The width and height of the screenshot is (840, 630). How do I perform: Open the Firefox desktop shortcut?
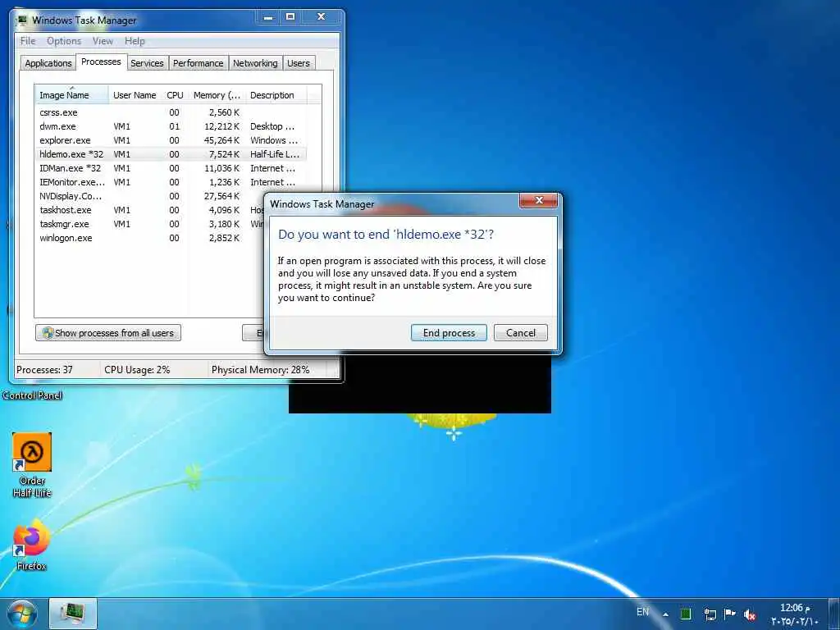point(31,545)
